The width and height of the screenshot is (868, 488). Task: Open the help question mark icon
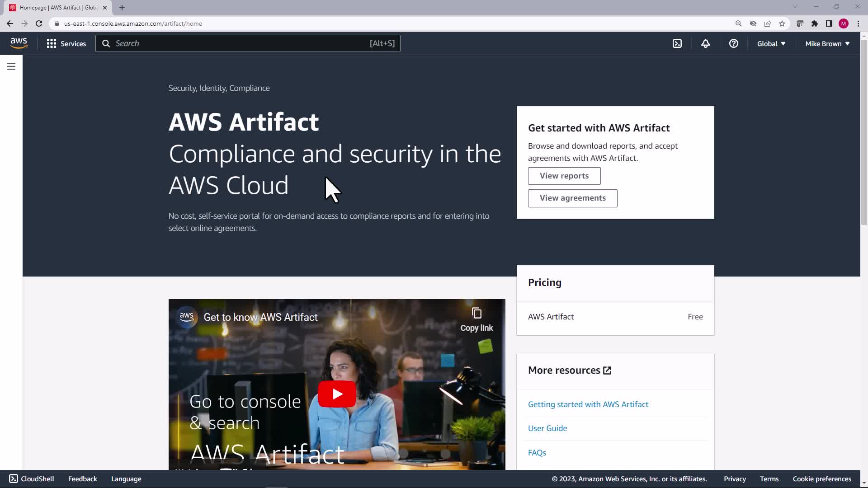[733, 43]
